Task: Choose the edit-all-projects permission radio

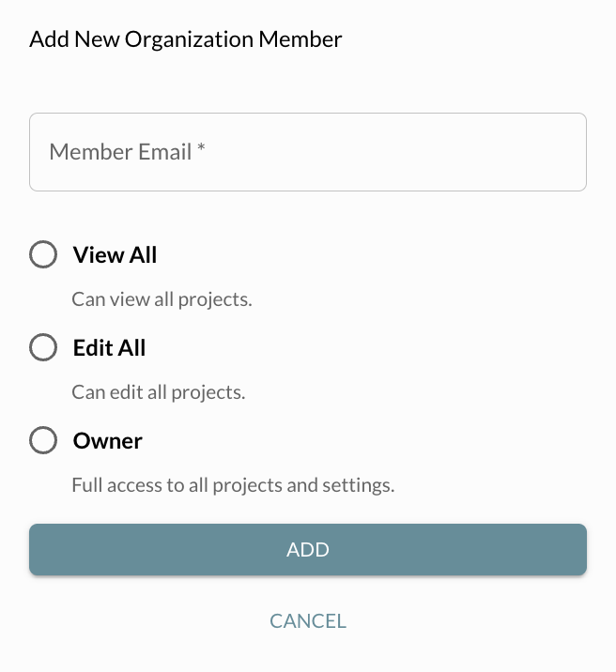Action: [43, 348]
